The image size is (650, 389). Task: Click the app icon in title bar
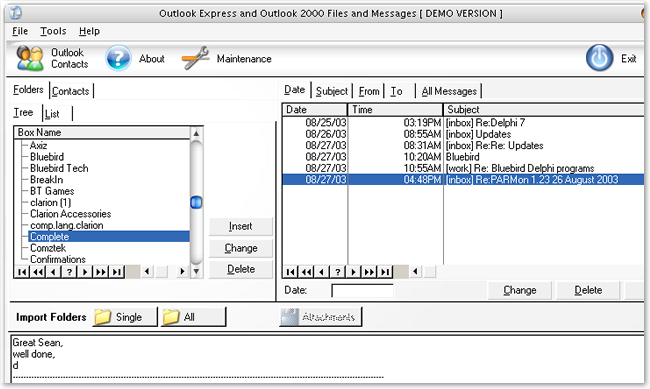pyautogui.click(x=15, y=13)
